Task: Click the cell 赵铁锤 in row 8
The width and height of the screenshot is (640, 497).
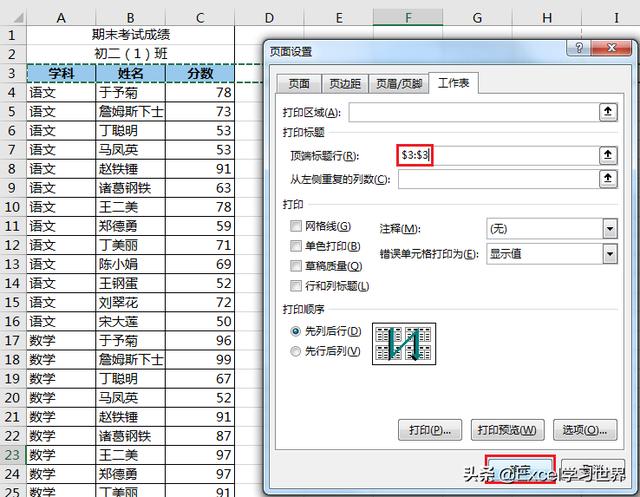Action: coord(131,169)
